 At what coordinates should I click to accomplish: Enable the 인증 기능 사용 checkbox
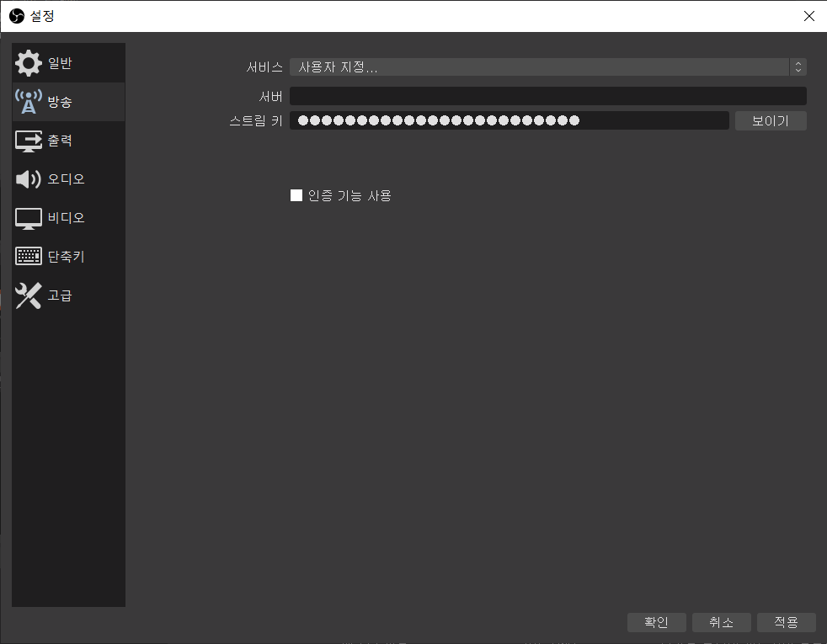pos(296,194)
